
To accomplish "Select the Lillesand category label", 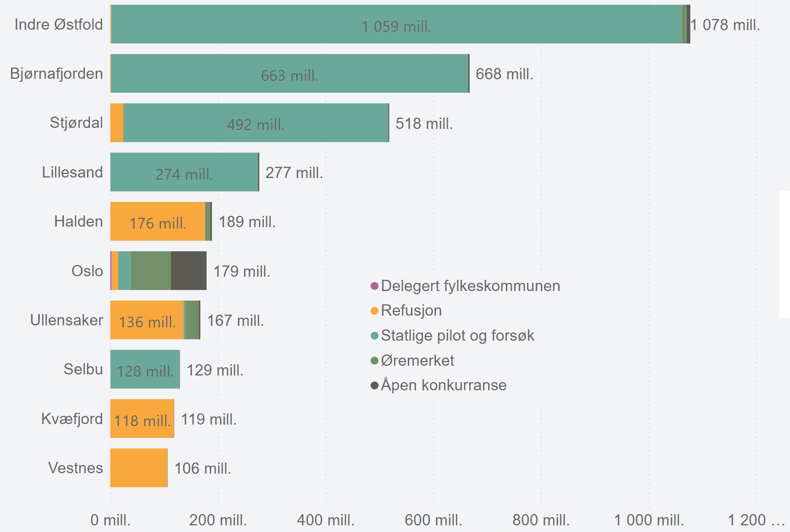I will pos(73,172).
